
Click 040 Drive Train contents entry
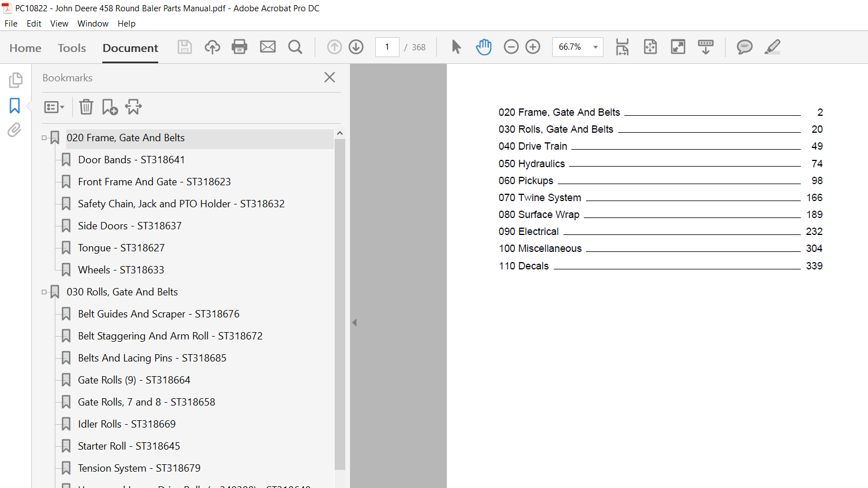(x=661, y=146)
